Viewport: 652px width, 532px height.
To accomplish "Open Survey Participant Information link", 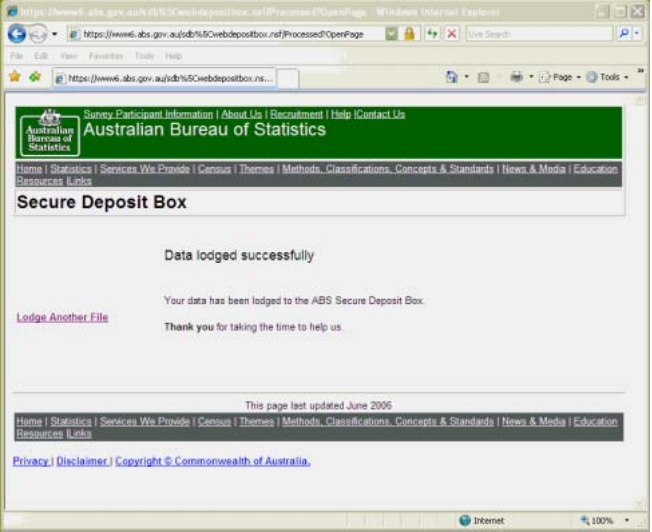I will [x=148, y=114].
